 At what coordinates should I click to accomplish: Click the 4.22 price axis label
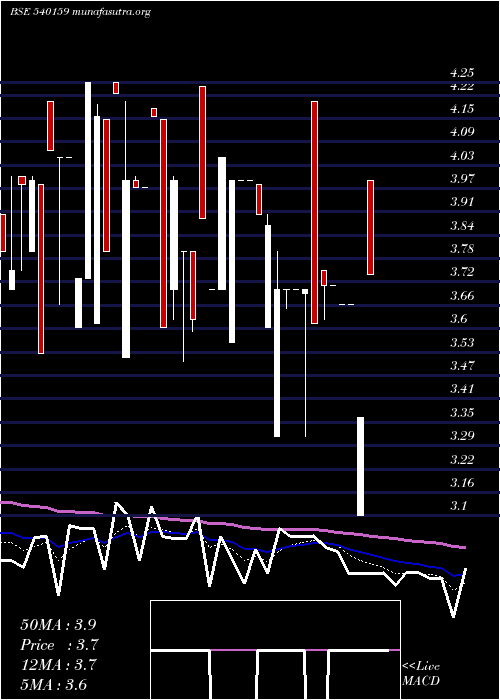click(462, 86)
